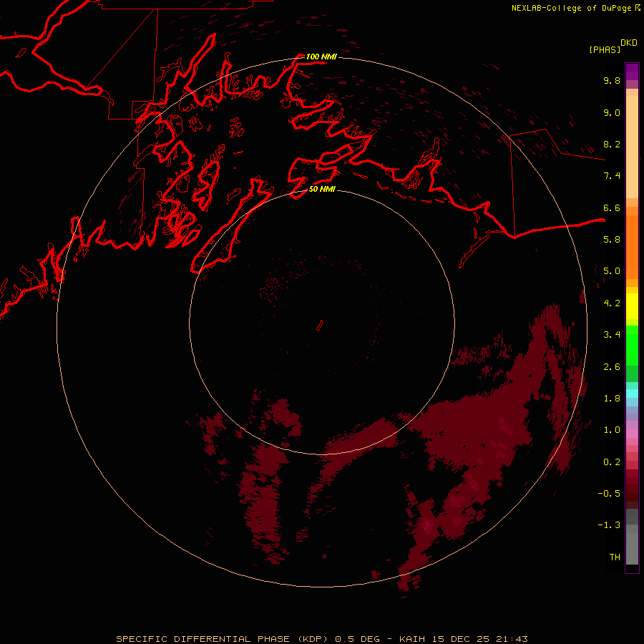644x644 pixels.
Task: Click the 1.0 scale value
Action: click(612, 430)
